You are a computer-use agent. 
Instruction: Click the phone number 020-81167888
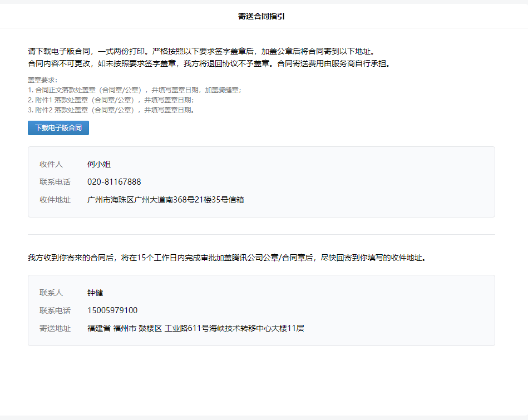pos(114,182)
